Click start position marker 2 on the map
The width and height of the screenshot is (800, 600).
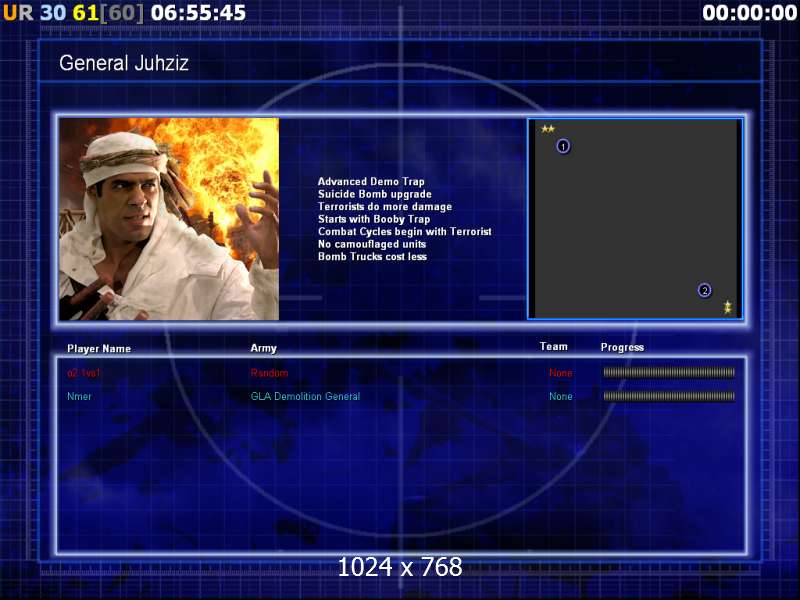click(x=705, y=290)
